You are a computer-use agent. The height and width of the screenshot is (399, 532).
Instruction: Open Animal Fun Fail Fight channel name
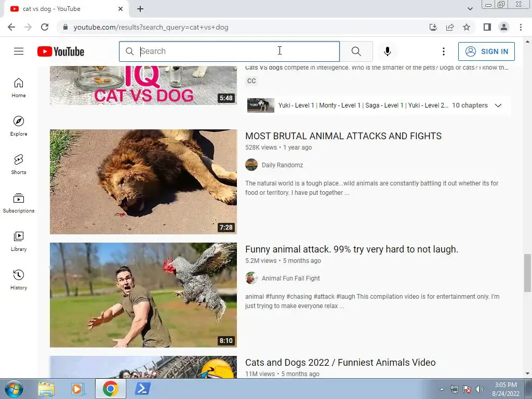[291, 278]
